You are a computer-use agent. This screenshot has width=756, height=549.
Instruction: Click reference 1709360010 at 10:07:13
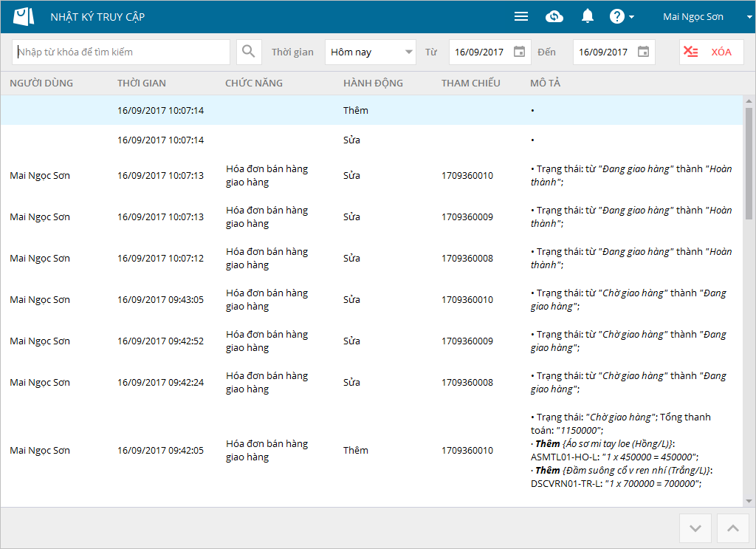click(x=467, y=176)
